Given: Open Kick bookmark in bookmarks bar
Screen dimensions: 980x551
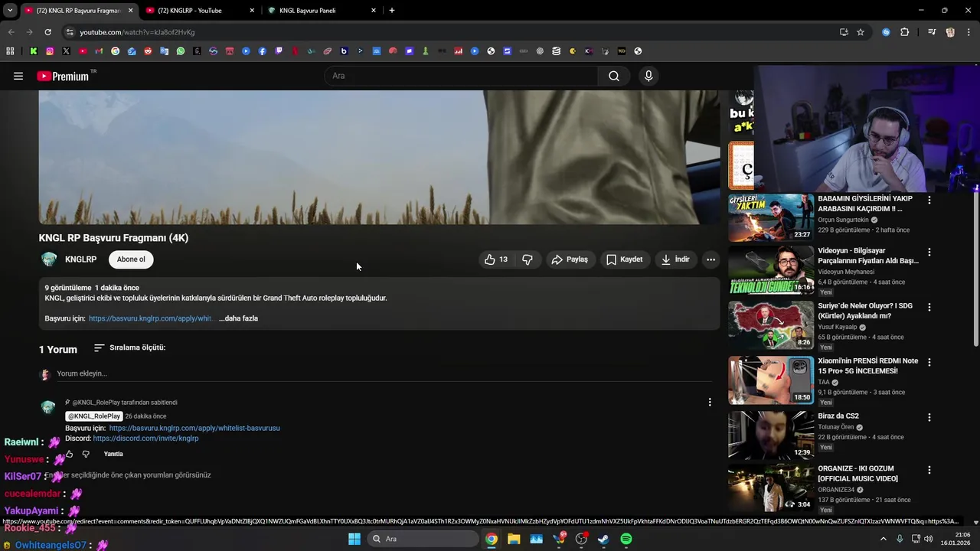Looking at the screenshot, I should (34, 51).
